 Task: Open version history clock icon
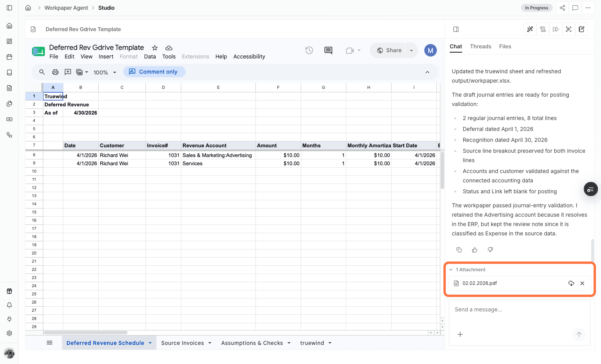point(309,50)
